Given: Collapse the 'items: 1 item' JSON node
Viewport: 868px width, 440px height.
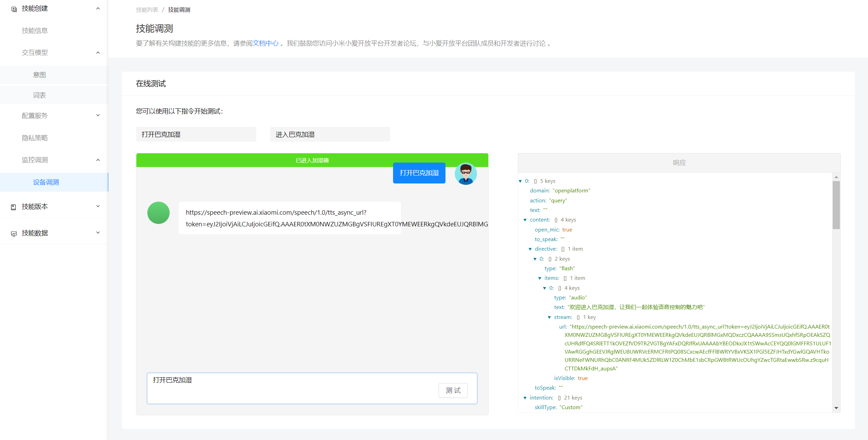Looking at the screenshot, I should (x=540, y=278).
